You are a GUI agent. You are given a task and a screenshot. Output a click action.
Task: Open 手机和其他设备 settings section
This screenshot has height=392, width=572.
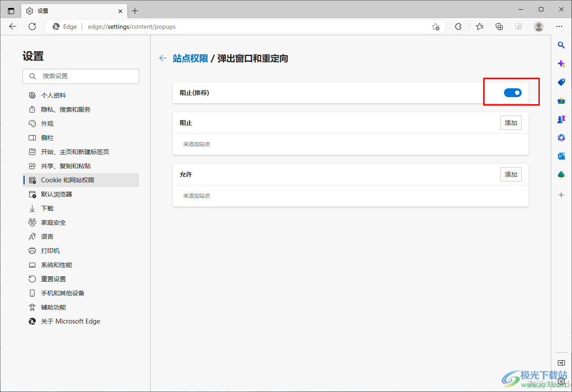81,293
